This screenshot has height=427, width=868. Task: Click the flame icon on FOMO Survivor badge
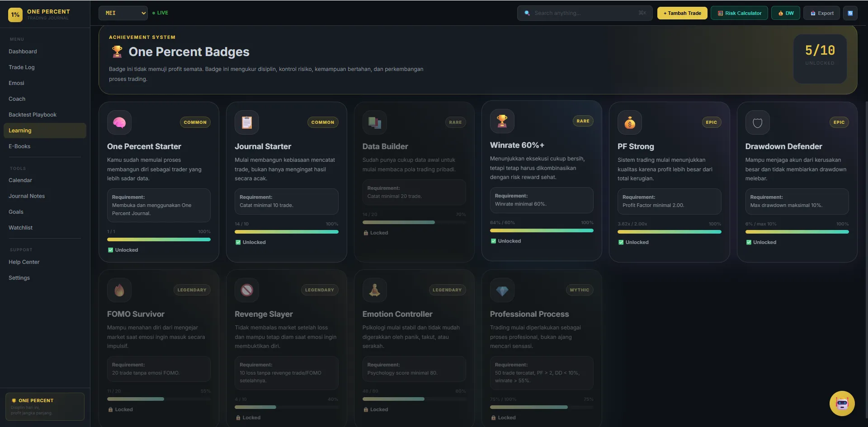(119, 290)
